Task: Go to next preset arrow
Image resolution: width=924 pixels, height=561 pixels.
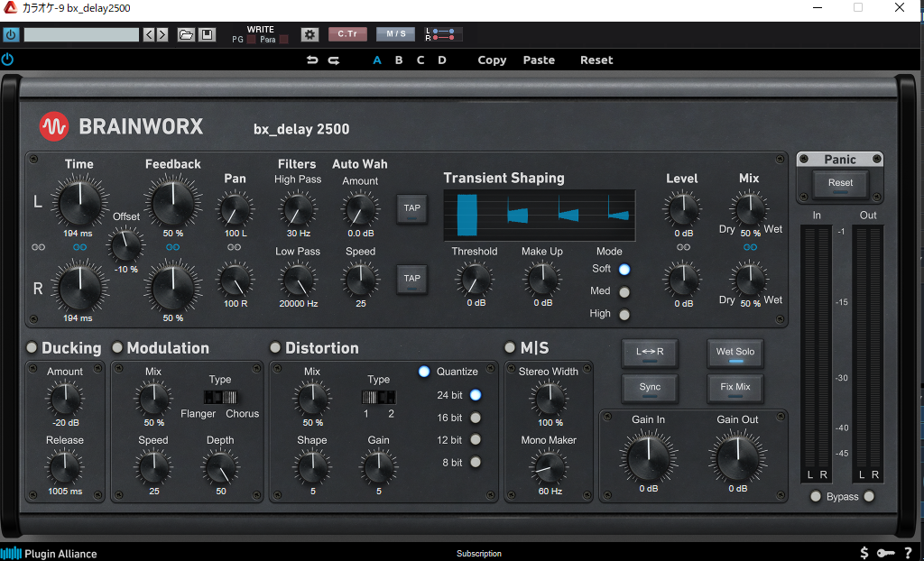Action: point(162,35)
